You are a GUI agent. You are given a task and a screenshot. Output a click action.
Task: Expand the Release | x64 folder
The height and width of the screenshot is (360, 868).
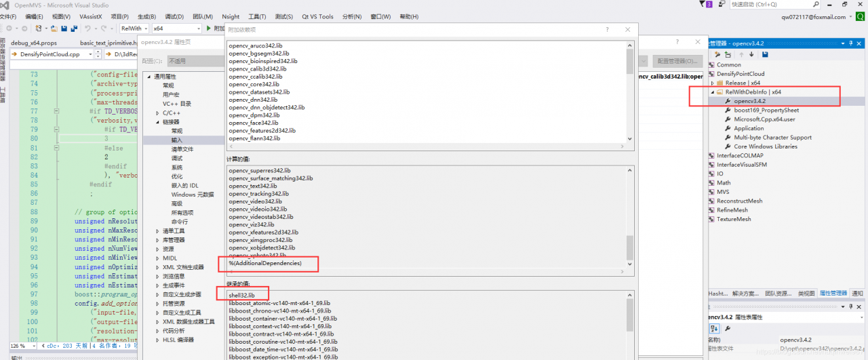tap(712, 83)
